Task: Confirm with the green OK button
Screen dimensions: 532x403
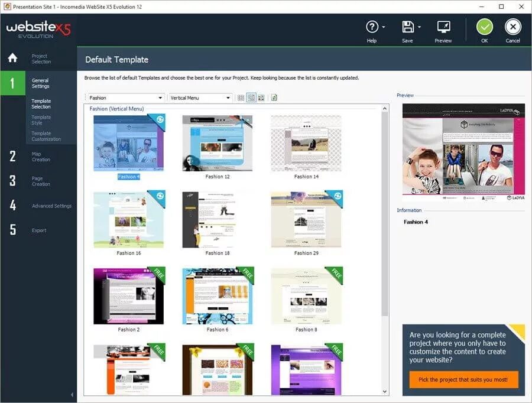Action: click(485, 27)
